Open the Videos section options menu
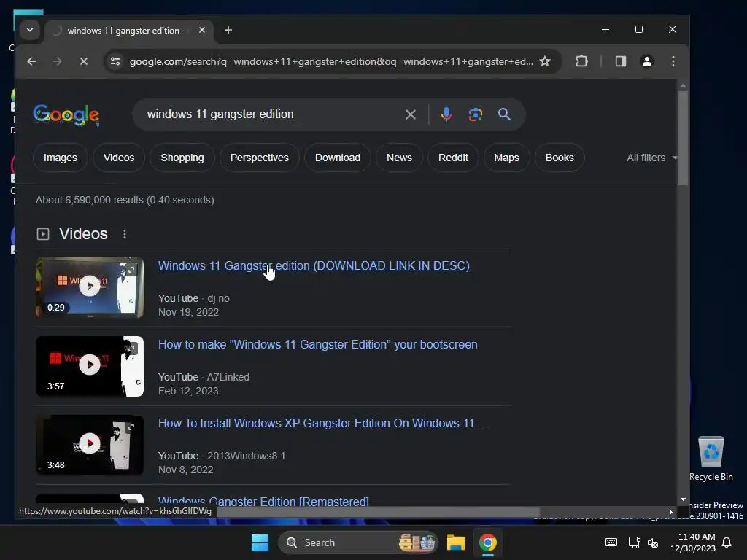747x560 pixels. click(124, 234)
